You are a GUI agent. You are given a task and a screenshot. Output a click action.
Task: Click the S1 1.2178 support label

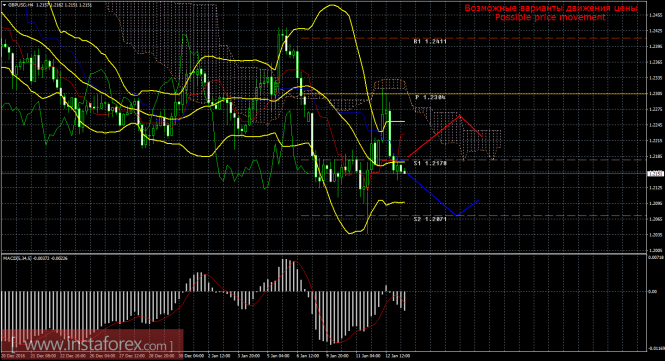[430, 163]
